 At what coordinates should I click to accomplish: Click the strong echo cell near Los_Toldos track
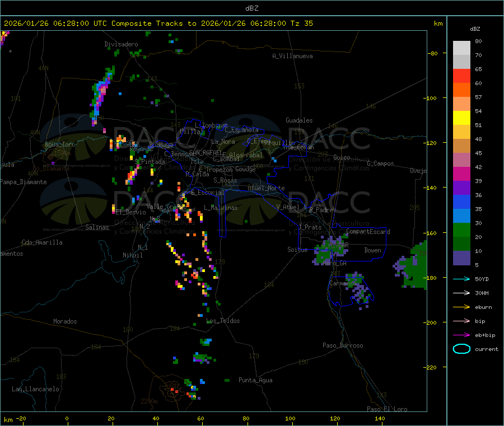tap(195, 275)
